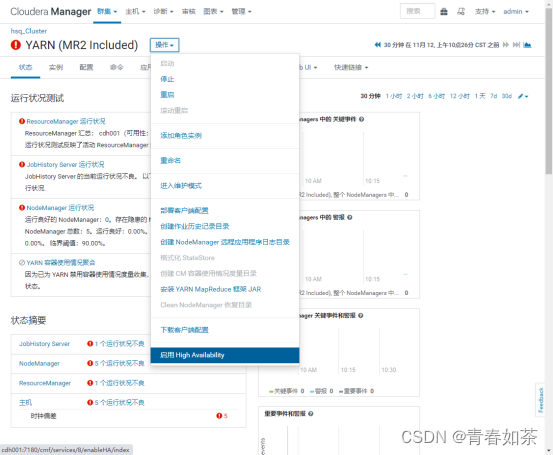
Task: Choose 添加角色实例 in the actions menu
Action: pos(181,135)
